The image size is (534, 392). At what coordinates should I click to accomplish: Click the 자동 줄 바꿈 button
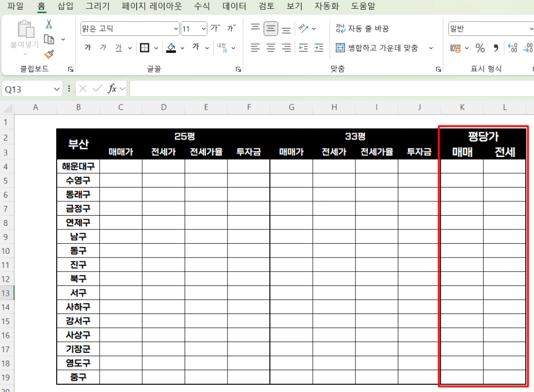tap(363, 29)
